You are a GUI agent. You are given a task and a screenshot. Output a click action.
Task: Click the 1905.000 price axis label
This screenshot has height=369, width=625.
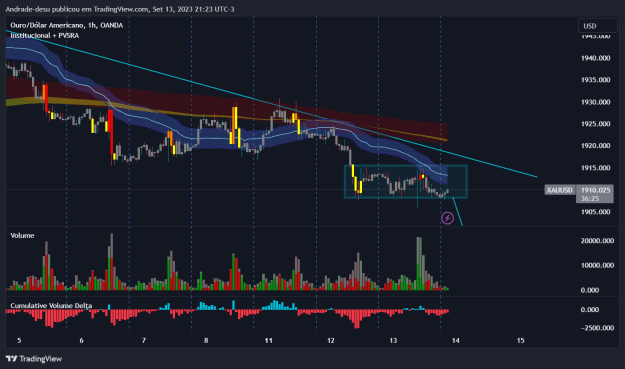(x=596, y=212)
